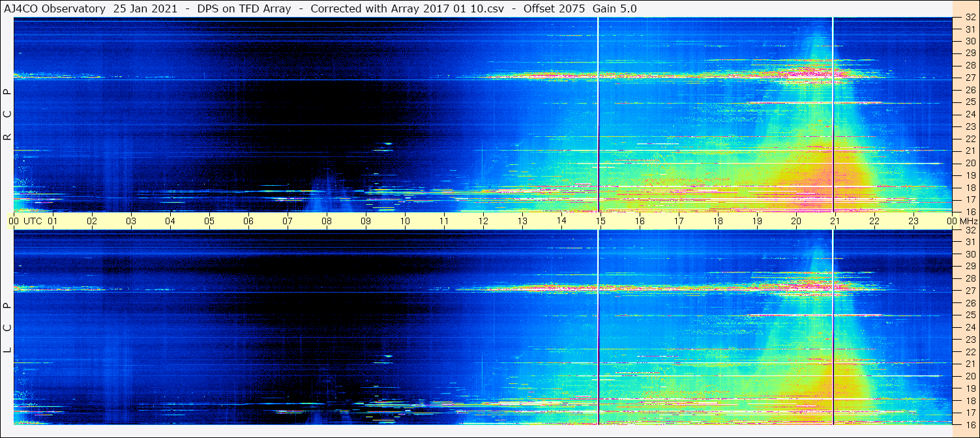Image resolution: width=980 pixels, height=438 pixels.
Task: Select the date 25 Jan 2021 in the header
Action: (145, 8)
